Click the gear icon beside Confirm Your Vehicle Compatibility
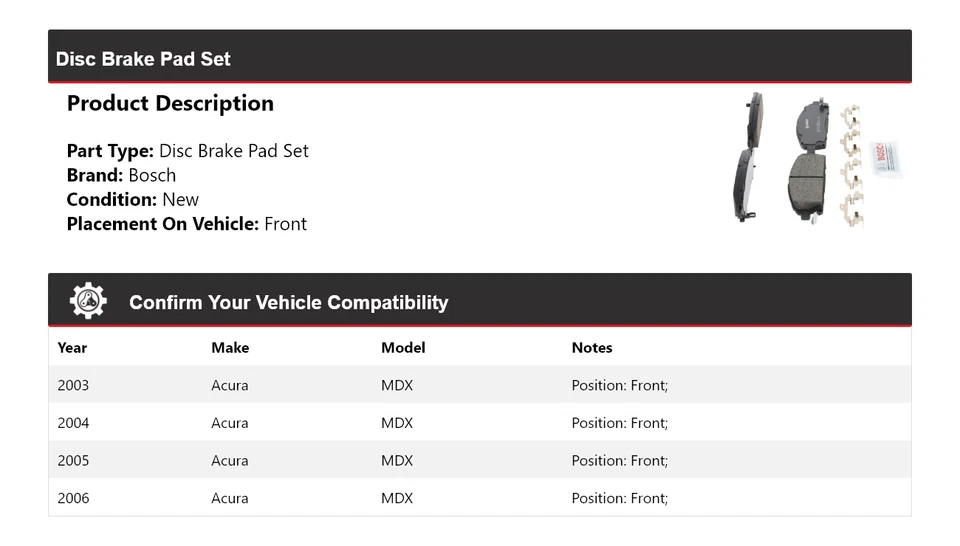The height and width of the screenshot is (546, 960). pos(88,301)
